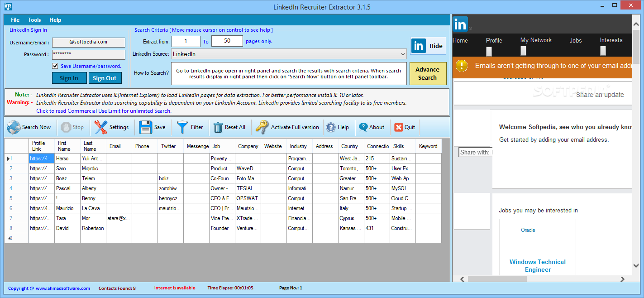
Task: Click the Skills column header
Action: coord(403,146)
